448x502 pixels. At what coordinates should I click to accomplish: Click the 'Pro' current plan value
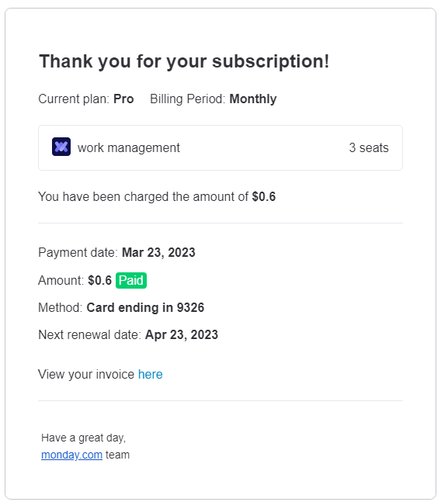123,99
